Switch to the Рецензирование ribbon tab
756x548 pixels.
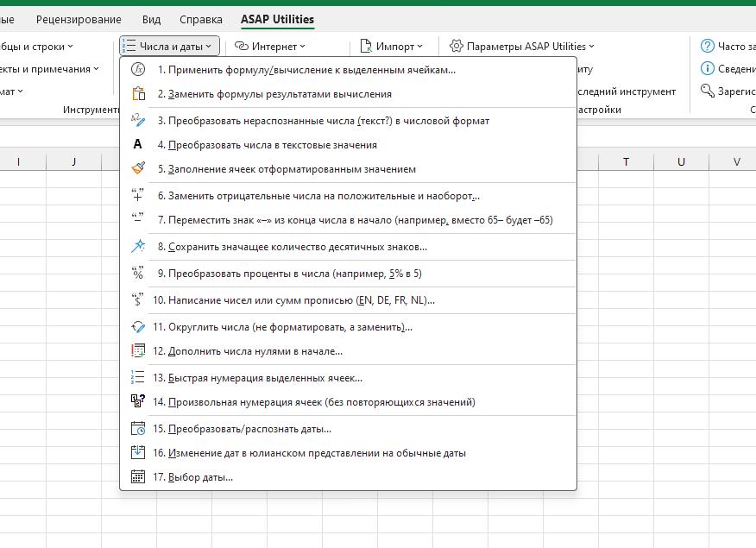[79, 19]
